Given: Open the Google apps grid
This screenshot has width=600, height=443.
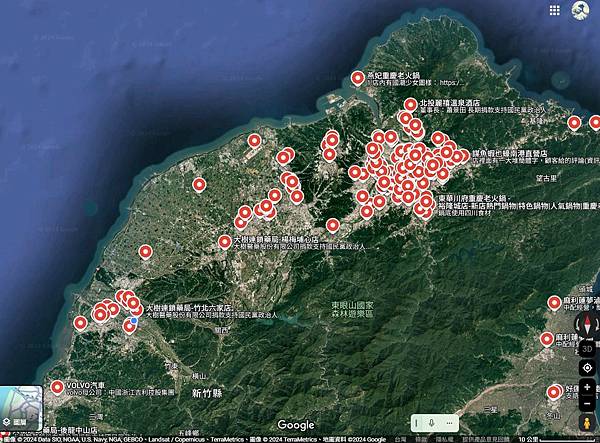Looking at the screenshot, I should 554,10.
